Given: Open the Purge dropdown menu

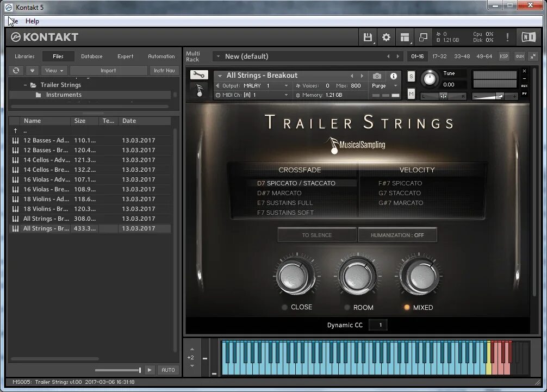Looking at the screenshot, I should (385, 86).
